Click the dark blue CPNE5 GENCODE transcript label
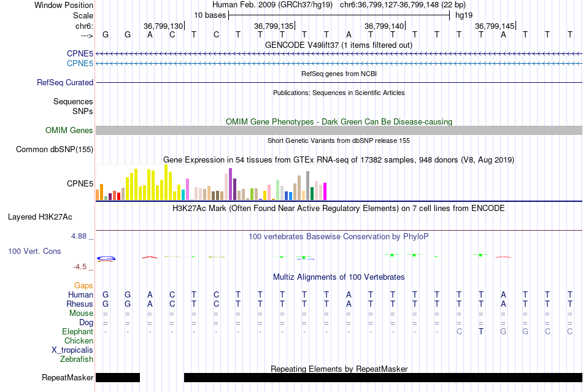Viewport: 583px width, 392px height. pos(80,54)
